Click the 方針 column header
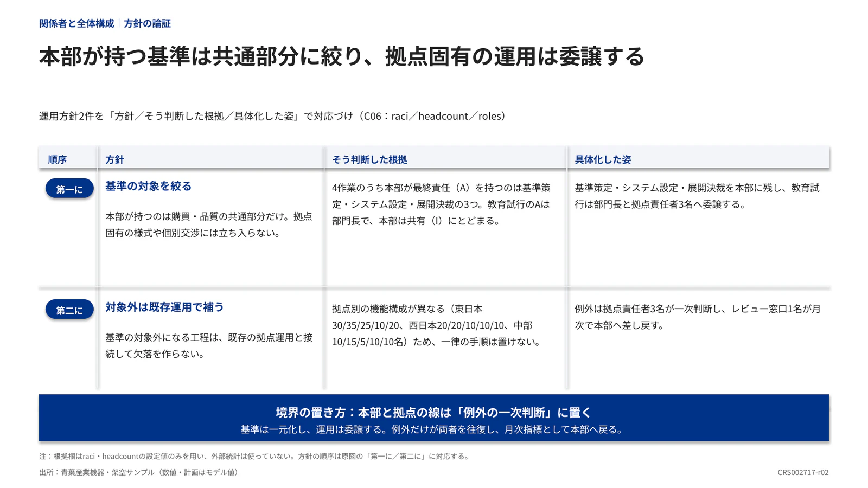This screenshot has width=868, height=488. pyautogui.click(x=114, y=159)
